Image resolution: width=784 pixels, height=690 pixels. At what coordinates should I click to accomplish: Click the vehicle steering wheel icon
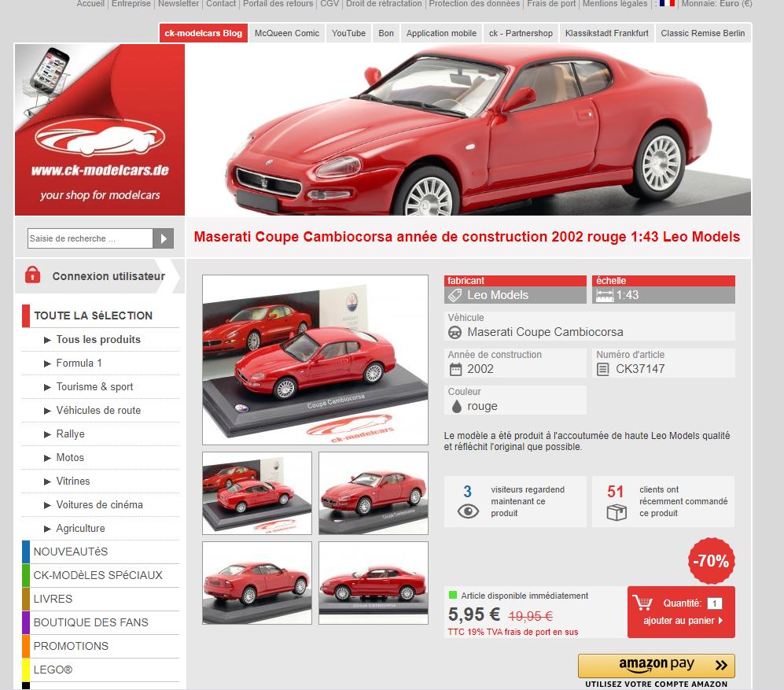(x=455, y=332)
